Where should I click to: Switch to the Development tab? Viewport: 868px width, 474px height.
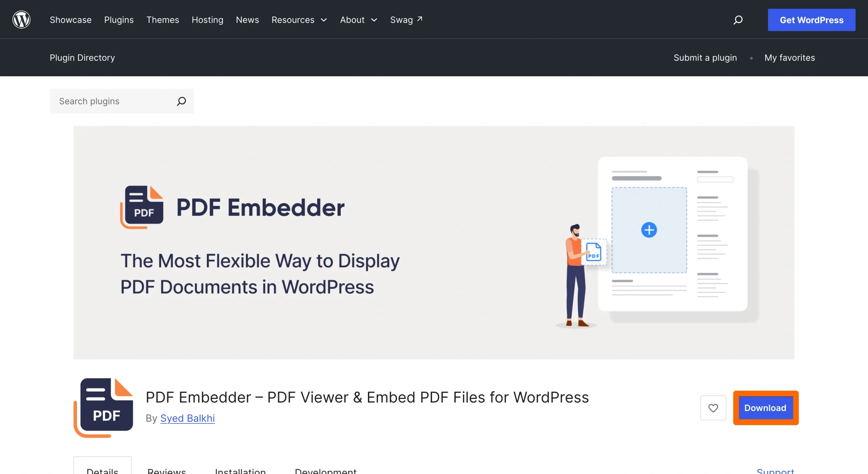pyautogui.click(x=325, y=471)
